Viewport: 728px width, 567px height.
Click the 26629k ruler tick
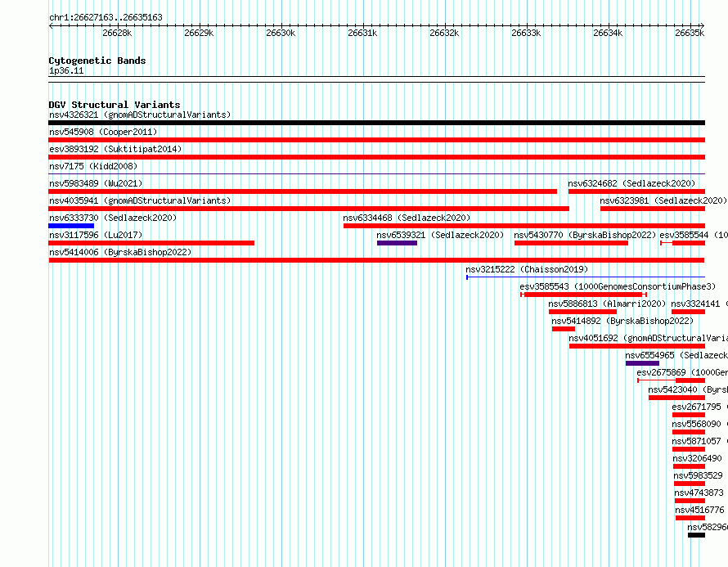point(200,33)
